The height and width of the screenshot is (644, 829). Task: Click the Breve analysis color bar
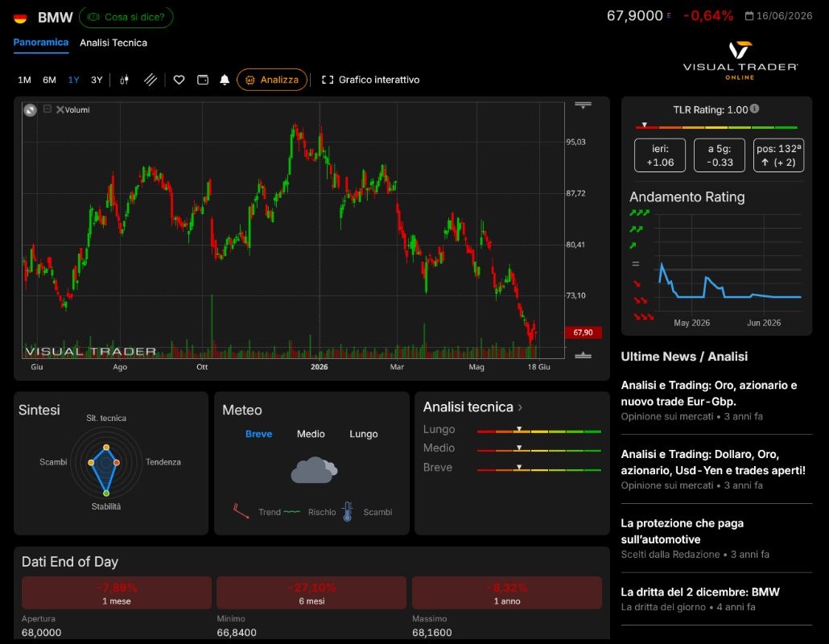[538, 469]
